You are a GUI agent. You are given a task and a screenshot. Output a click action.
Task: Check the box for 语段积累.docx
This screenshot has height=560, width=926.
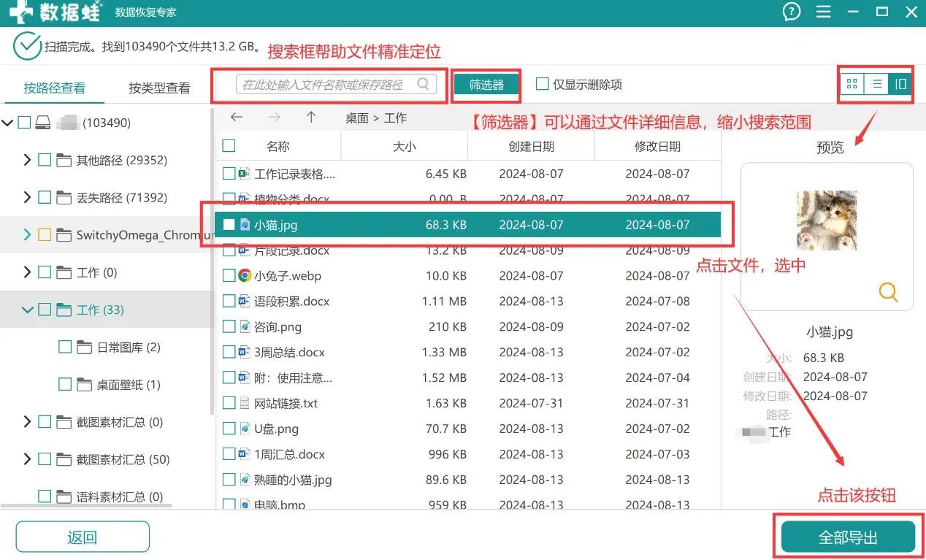[229, 301]
